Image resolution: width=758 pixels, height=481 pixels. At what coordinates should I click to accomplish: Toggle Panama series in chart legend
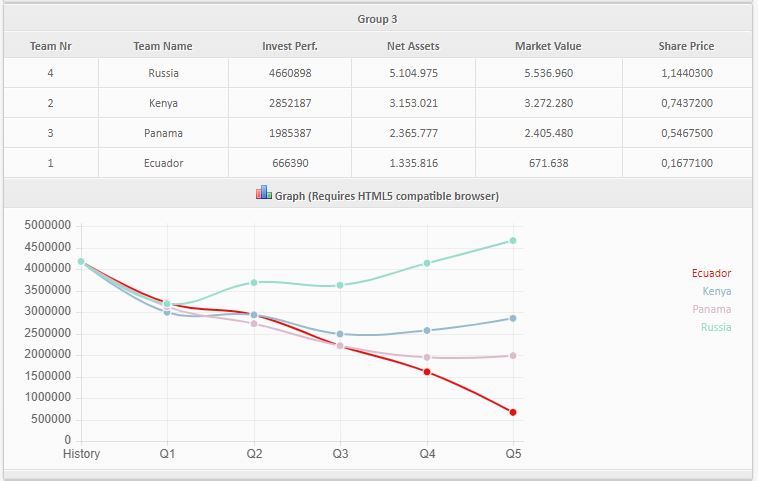(712, 309)
